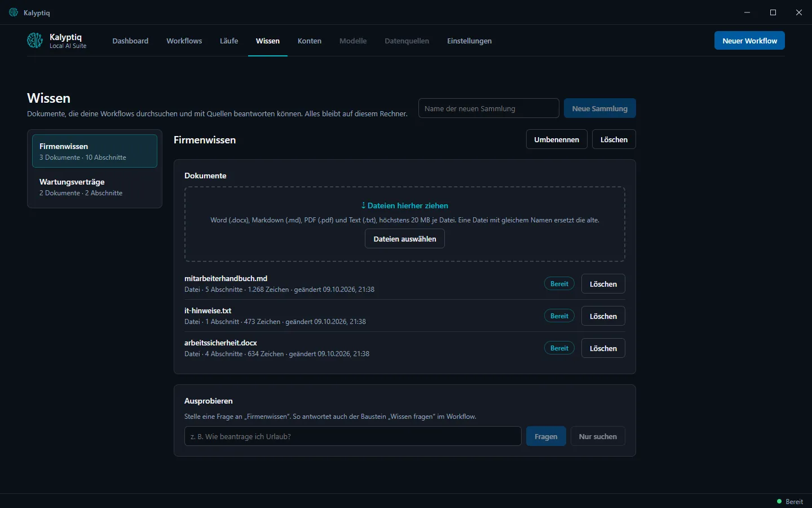This screenshot has width=812, height=508.
Task: Go to the Läufe tab
Action: (x=229, y=41)
